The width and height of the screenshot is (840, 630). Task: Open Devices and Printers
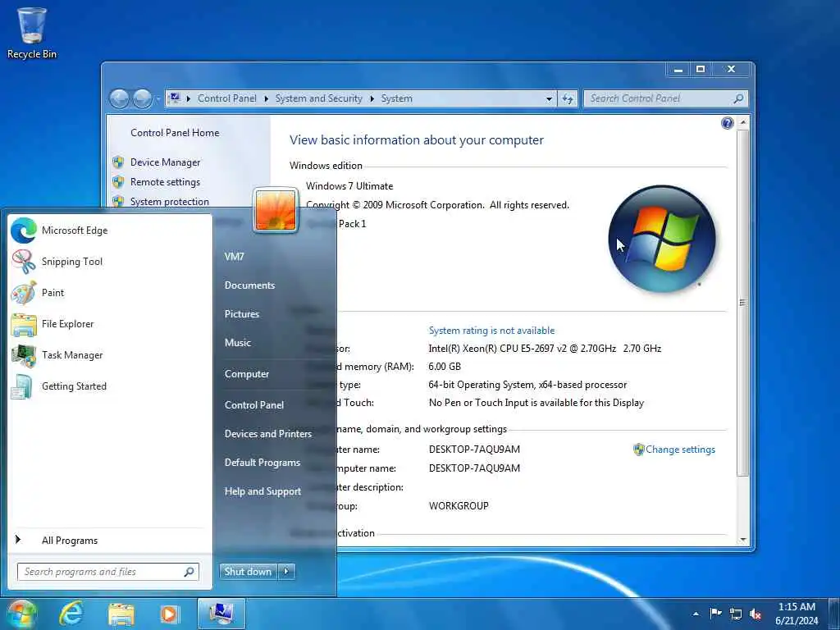point(268,434)
